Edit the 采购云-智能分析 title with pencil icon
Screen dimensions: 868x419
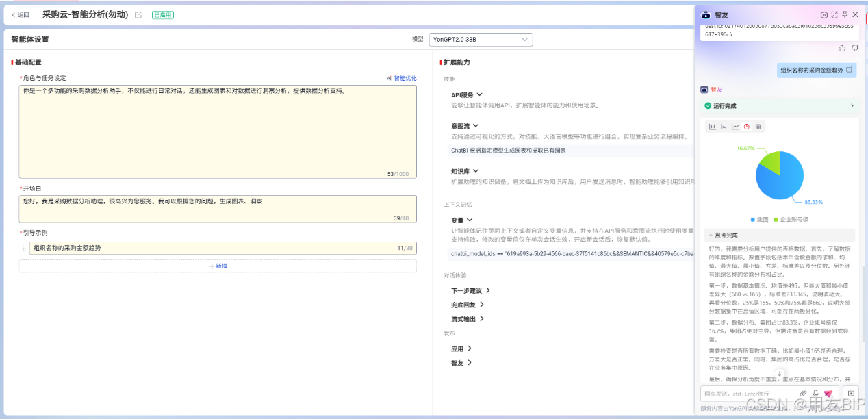[x=139, y=14]
